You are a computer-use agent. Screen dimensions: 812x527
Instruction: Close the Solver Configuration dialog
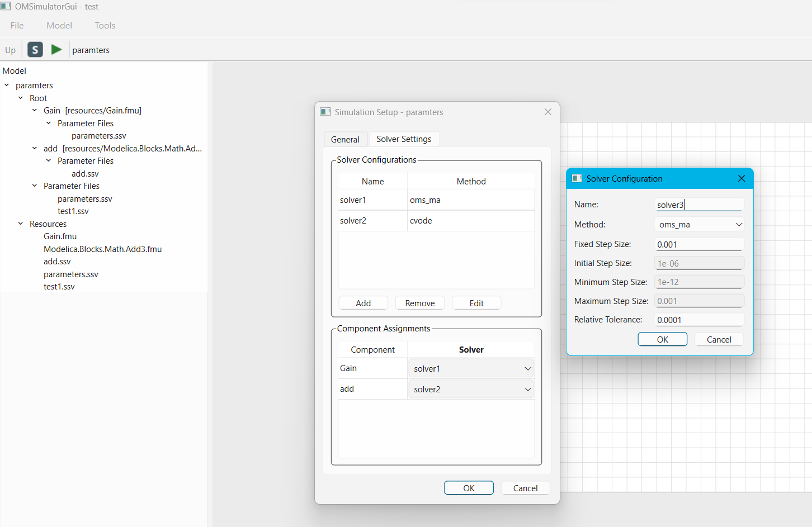point(742,178)
